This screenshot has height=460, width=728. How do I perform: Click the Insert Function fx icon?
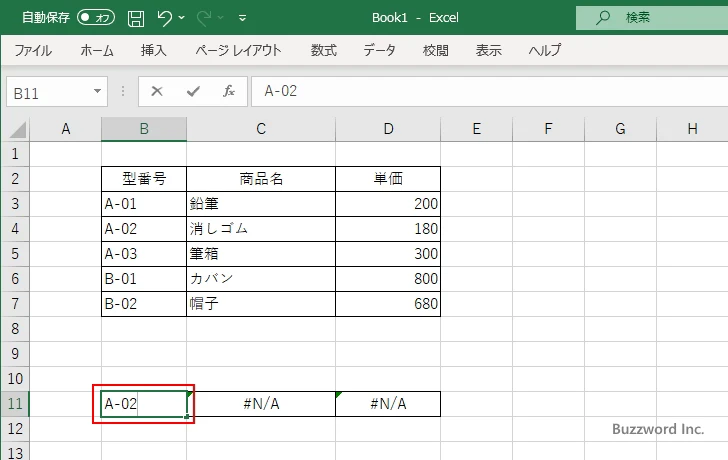[228, 91]
